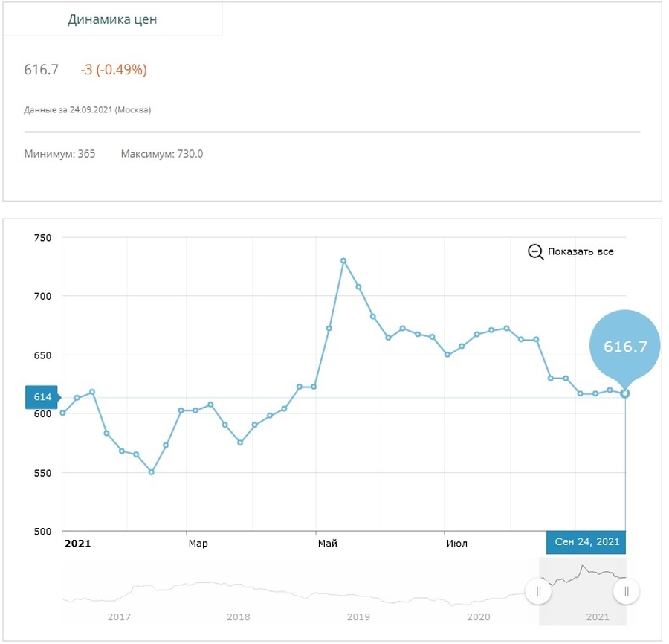Click the 614 value axis marker
Viewport: 669px width, 644px height.
(42, 397)
